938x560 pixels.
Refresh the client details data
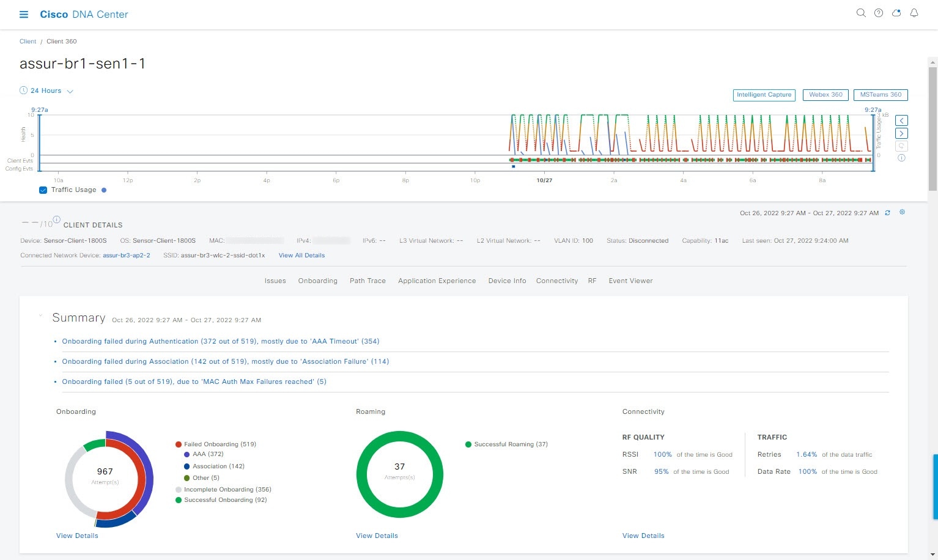888,213
